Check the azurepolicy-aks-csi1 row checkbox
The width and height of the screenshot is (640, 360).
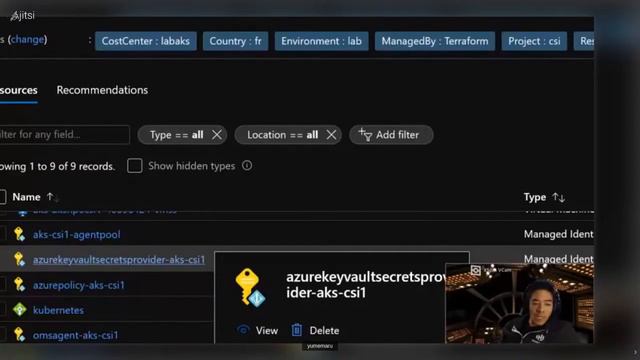(2, 284)
